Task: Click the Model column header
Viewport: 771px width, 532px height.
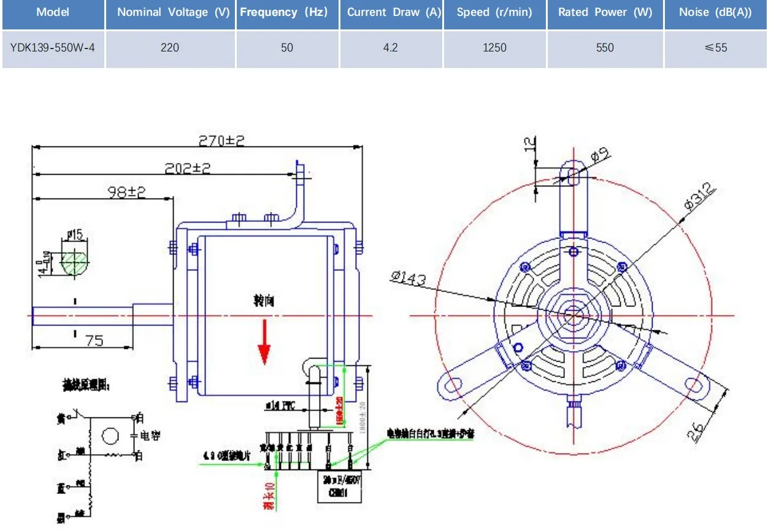Action: tap(53, 12)
